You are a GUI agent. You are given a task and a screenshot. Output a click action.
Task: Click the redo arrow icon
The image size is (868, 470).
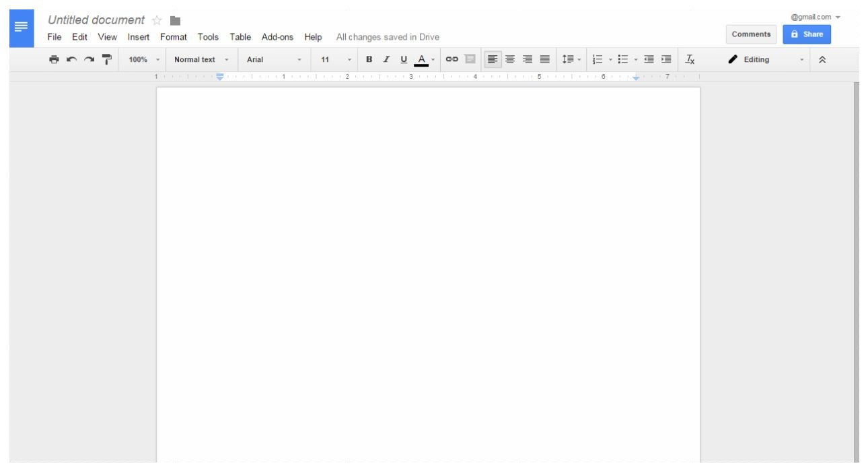click(x=89, y=60)
